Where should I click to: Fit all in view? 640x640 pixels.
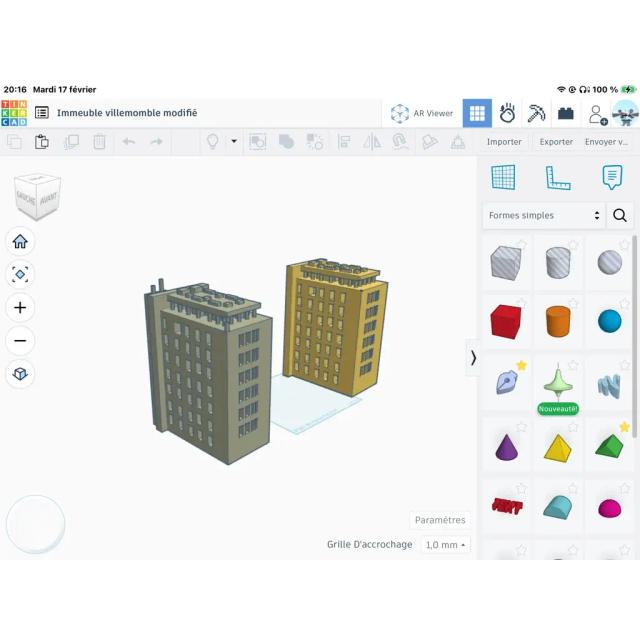20,274
